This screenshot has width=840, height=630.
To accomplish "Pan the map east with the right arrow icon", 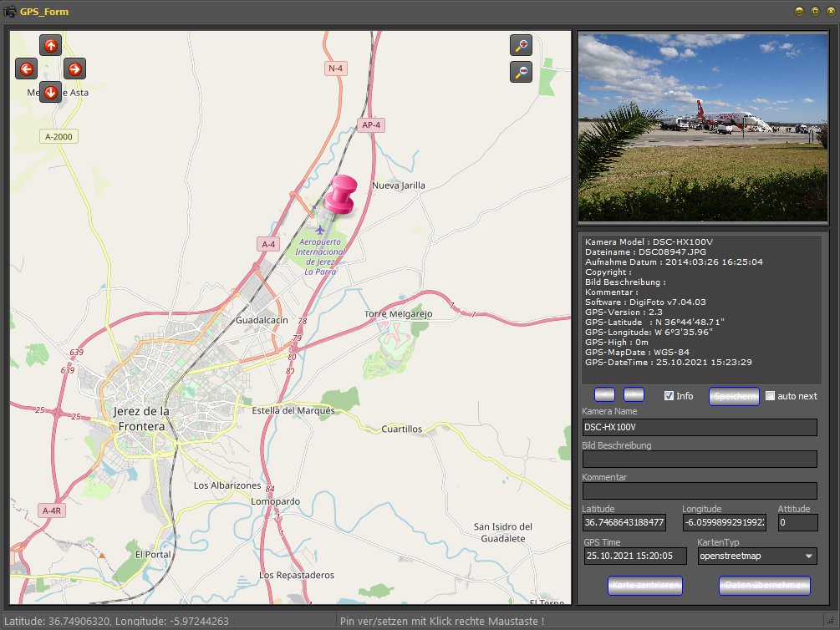I will click(74, 69).
